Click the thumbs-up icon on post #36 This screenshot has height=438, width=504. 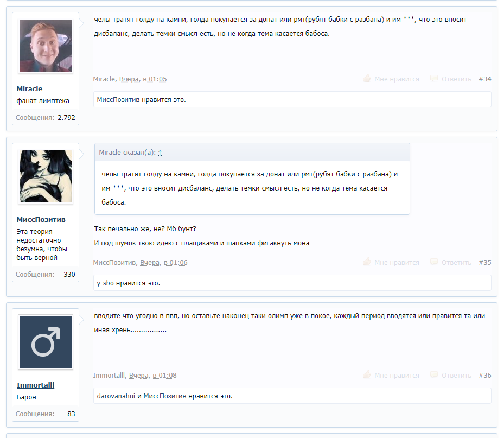[x=367, y=376]
